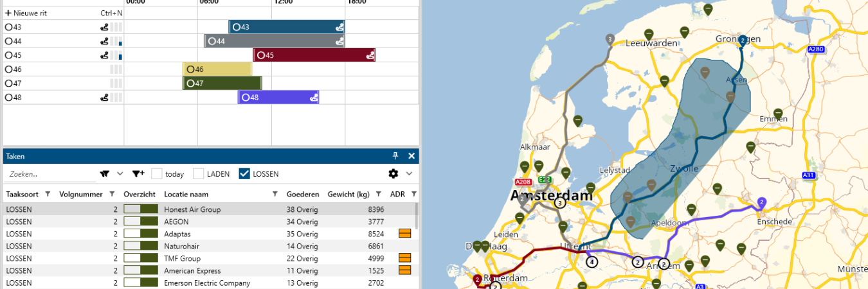The width and height of the screenshot is (868, 289).
Task: Click route icon on gray bar 44
Action: coord(339,41)
